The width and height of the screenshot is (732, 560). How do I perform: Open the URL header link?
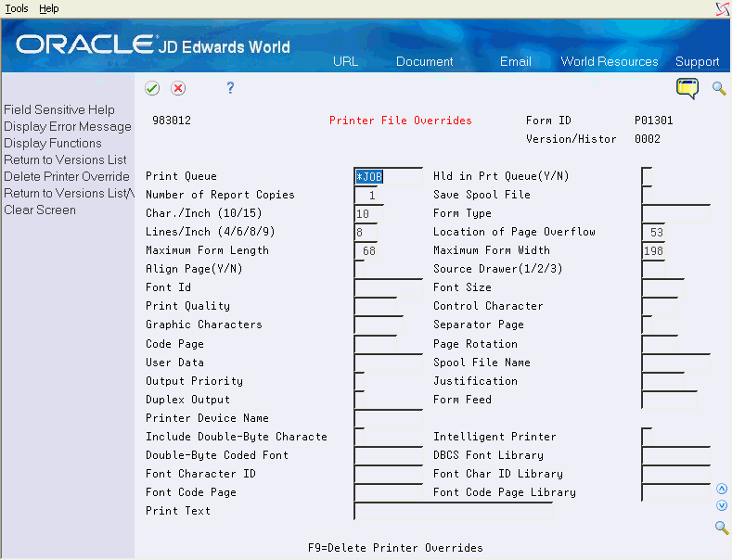[345, 61]
